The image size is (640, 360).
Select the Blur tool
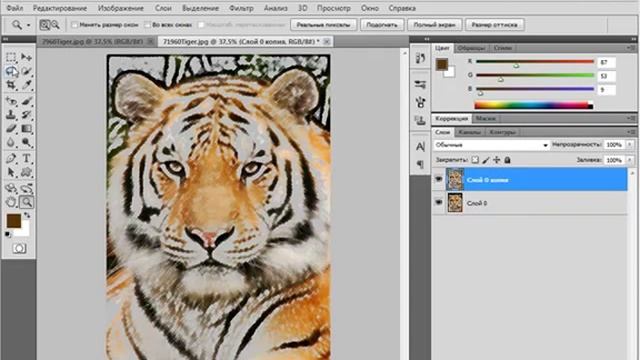pos(11,142)
